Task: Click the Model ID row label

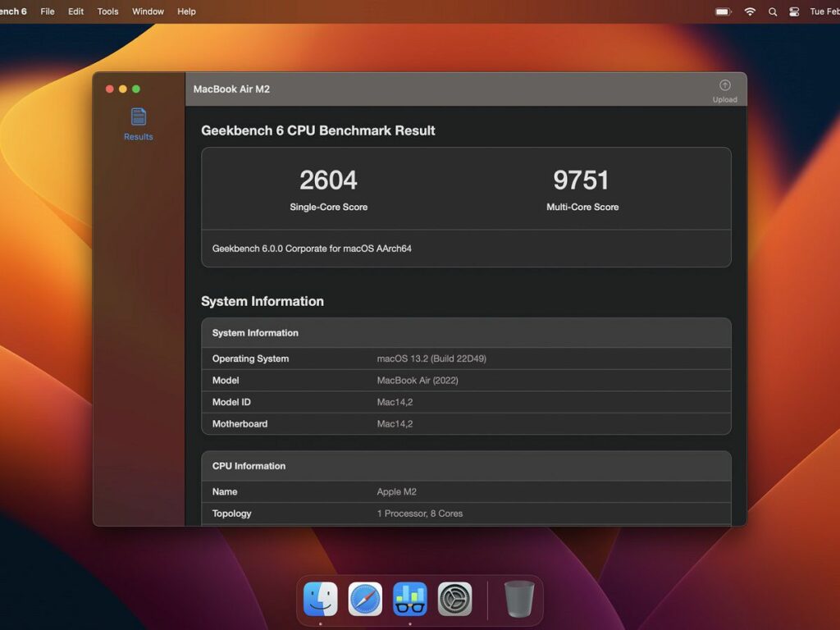Action: [x=231, y=402]
